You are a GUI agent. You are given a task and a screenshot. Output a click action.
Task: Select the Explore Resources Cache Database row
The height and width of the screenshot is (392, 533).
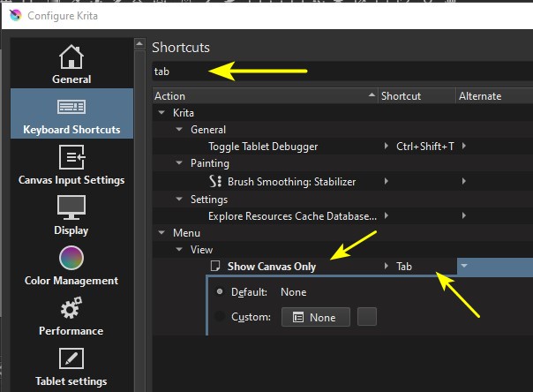342,215
